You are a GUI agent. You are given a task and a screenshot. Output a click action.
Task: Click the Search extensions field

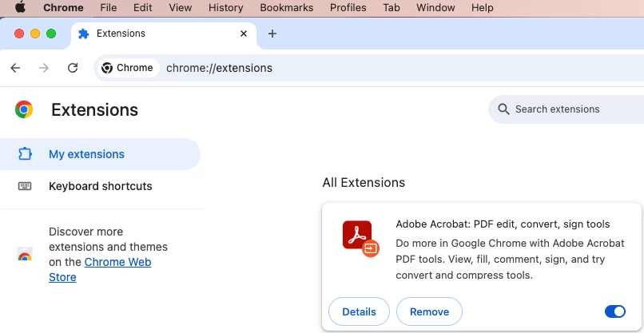pyautogui.click(x=566, y=109)
